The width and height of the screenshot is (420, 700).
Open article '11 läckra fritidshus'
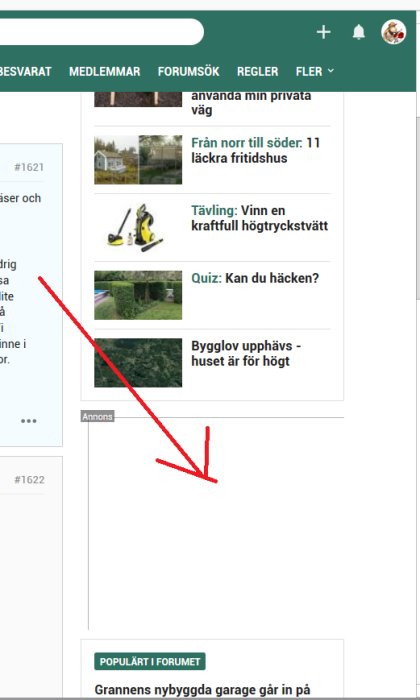point(255,150)
